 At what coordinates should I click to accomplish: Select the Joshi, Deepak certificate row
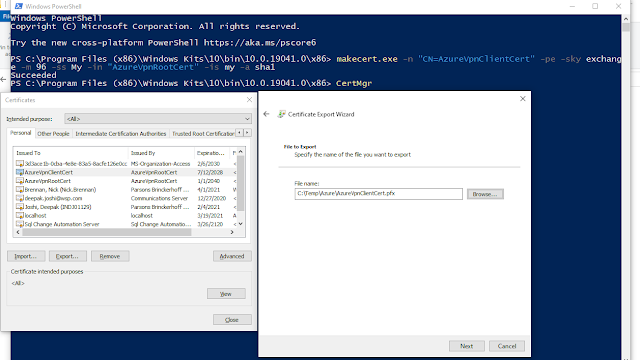125,207
